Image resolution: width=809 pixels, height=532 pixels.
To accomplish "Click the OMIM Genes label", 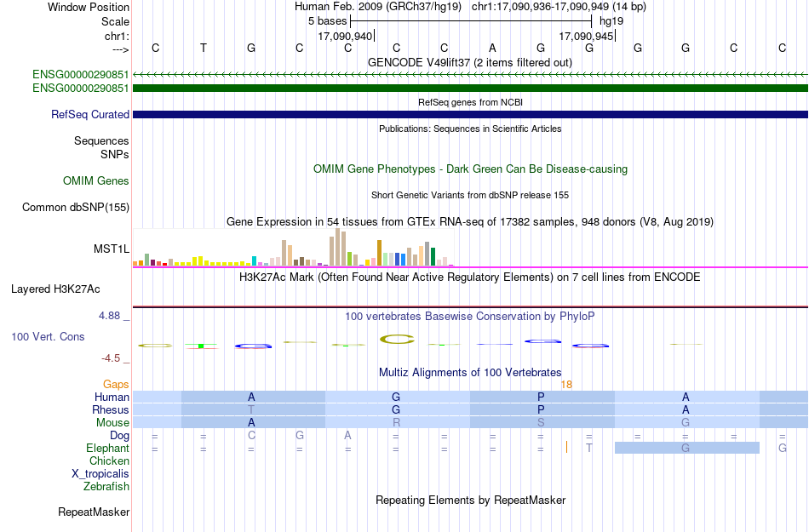I will (x=95, y=181).
